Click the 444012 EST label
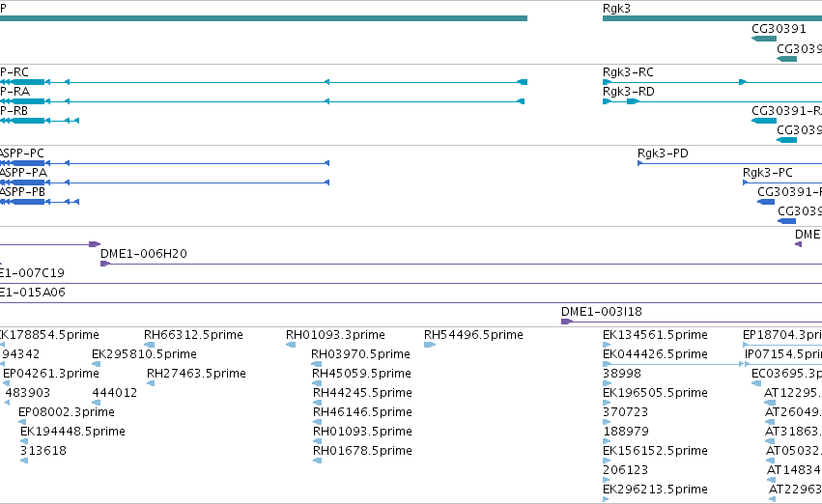 click(115, 393)
